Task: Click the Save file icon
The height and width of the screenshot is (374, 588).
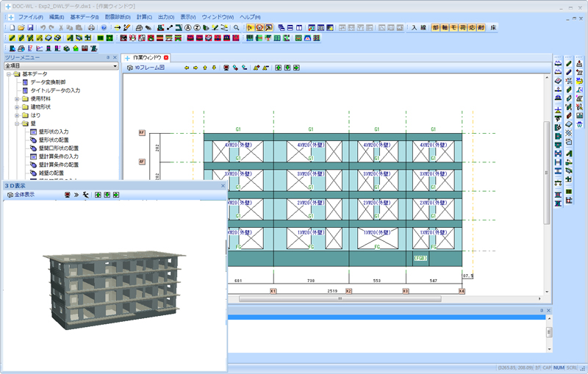Action: 29,27
